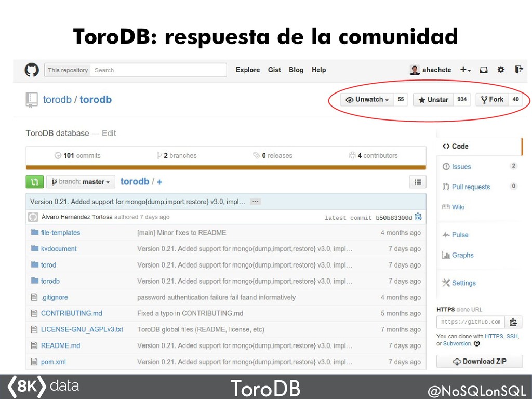
Task: Expand the commit message ellipsis
Action: tap(255, 202)
